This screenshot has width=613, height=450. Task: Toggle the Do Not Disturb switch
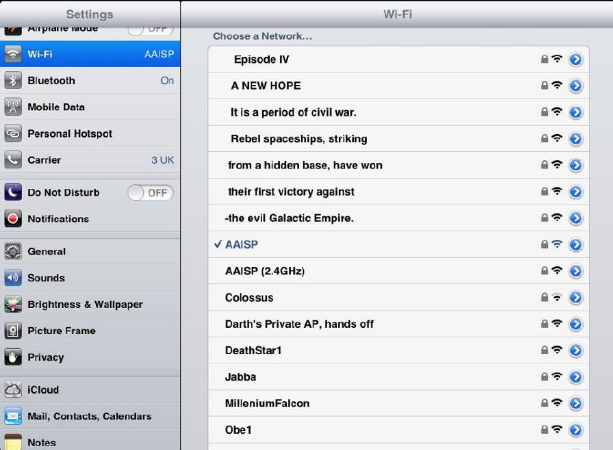tap(150, 193)
